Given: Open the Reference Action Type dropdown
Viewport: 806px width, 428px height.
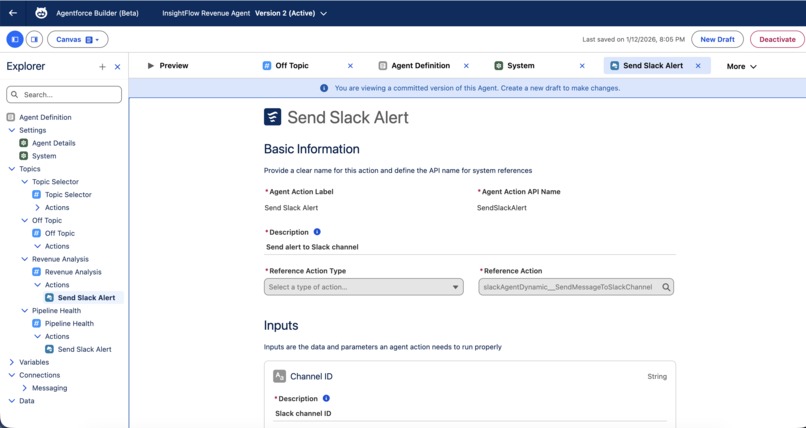Looking at the screenshot, I should 363,287.
